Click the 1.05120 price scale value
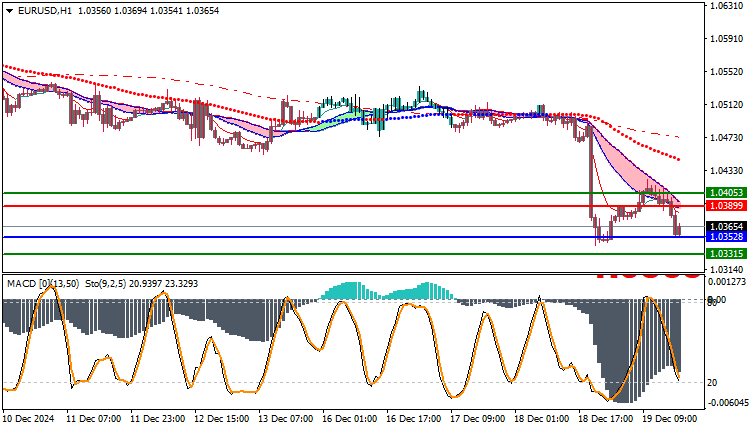 point(727,105)
